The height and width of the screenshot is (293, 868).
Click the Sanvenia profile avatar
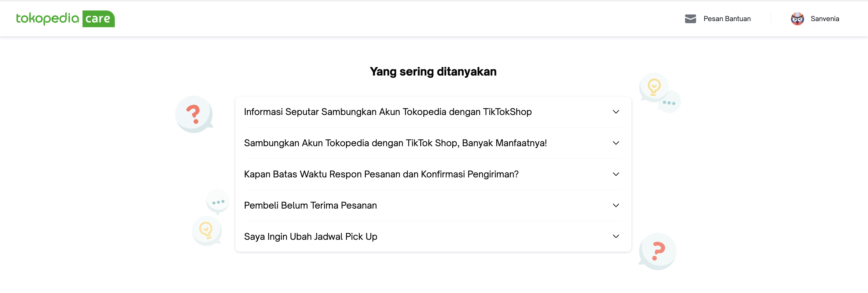pyautogui.click(x=797, y=19)
